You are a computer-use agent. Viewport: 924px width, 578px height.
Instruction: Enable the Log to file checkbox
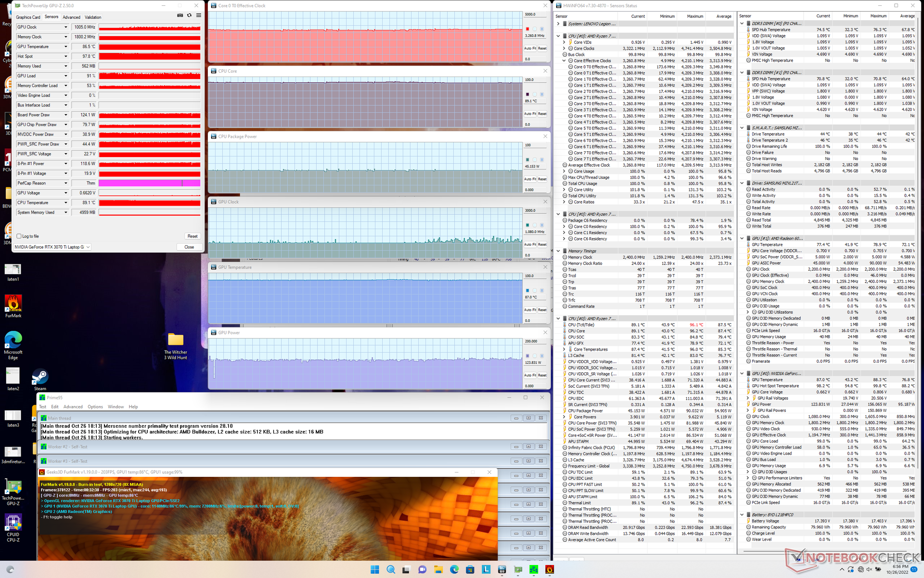(x=19, y=236)
